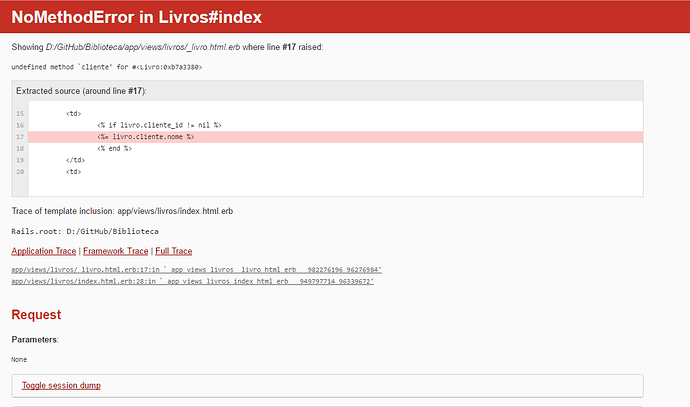690x407 pixels.
Task: Click the <td> tag on line 20
Action: point(73,172)
